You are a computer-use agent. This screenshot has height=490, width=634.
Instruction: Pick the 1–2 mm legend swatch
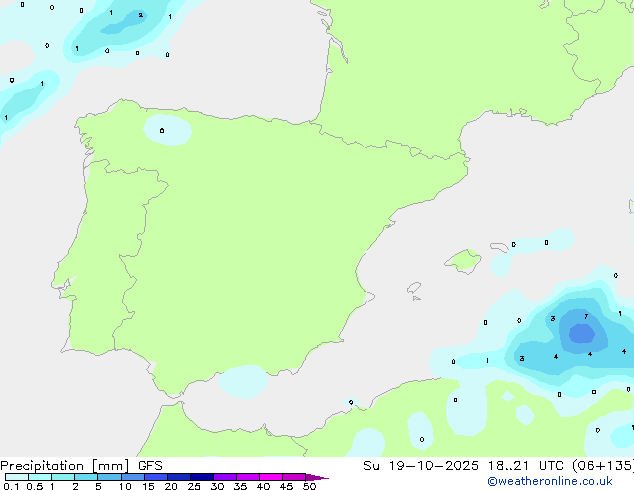click(63, 477)
